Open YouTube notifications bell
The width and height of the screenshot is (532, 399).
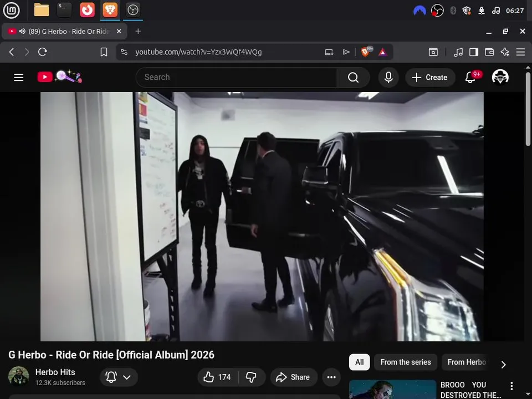(470, 78)
